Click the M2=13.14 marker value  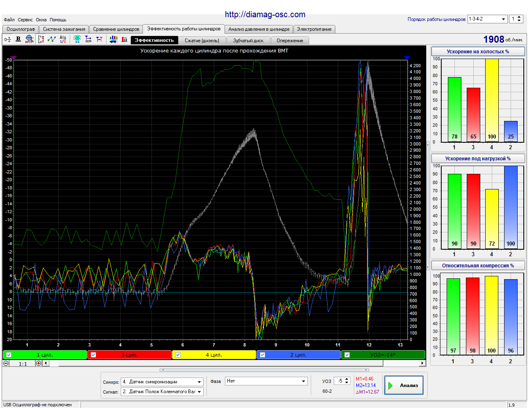click(x=366, y=385)
